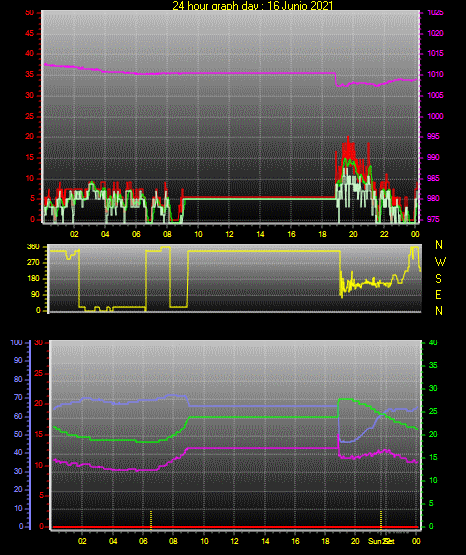Click the 20 mark on red wind speed axis
466x555 pixels.
point(29,137)
